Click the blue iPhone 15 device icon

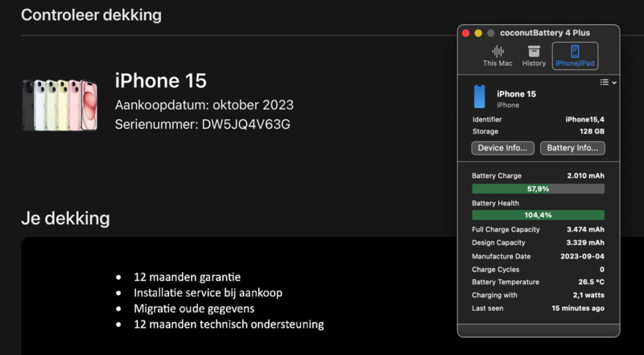(x=479, y=97)
